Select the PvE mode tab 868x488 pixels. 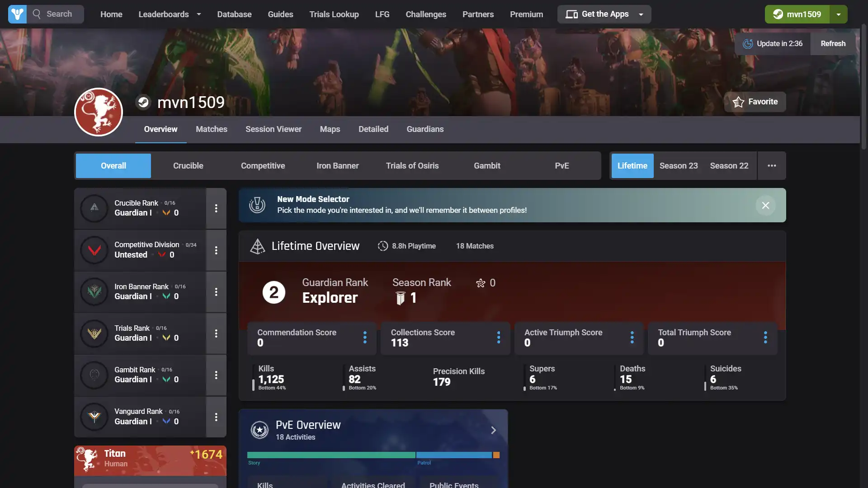562,166
